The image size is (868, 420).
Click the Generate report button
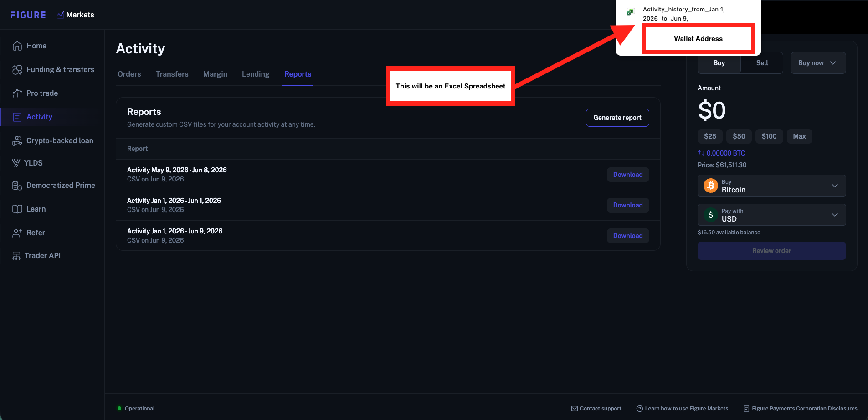click(617, 118)
